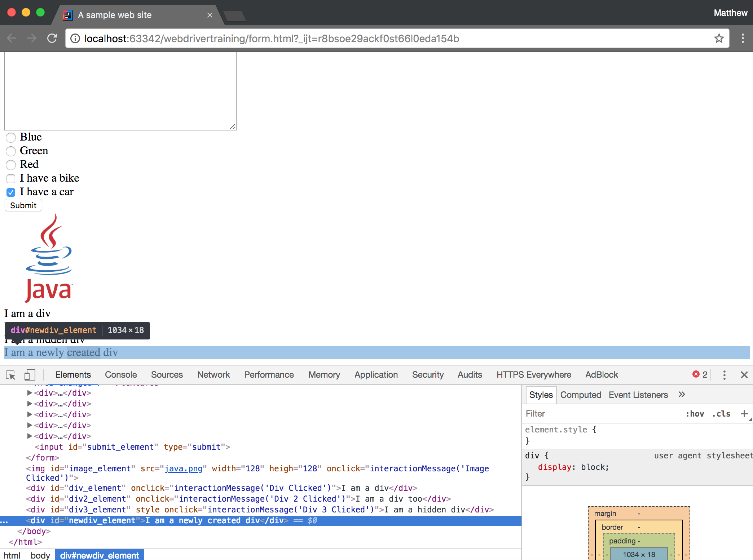The width and height of the screenshot is (753, 560).
Task: Open the java.png source link
Action: [x=183, y=468]
